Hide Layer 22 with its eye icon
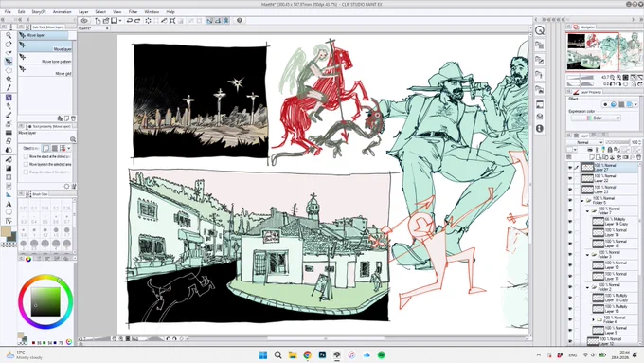This screenshot has width=644, height=363. point(570,178)
